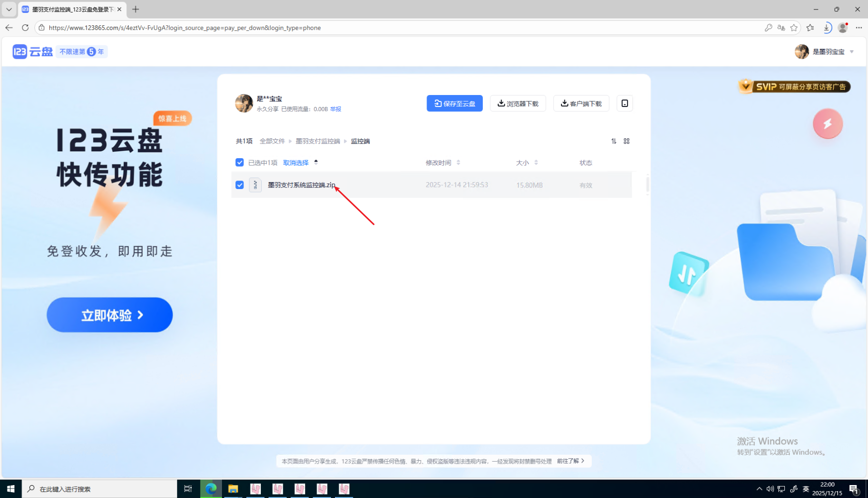Click 浏览器下载 button

point(518,103)
